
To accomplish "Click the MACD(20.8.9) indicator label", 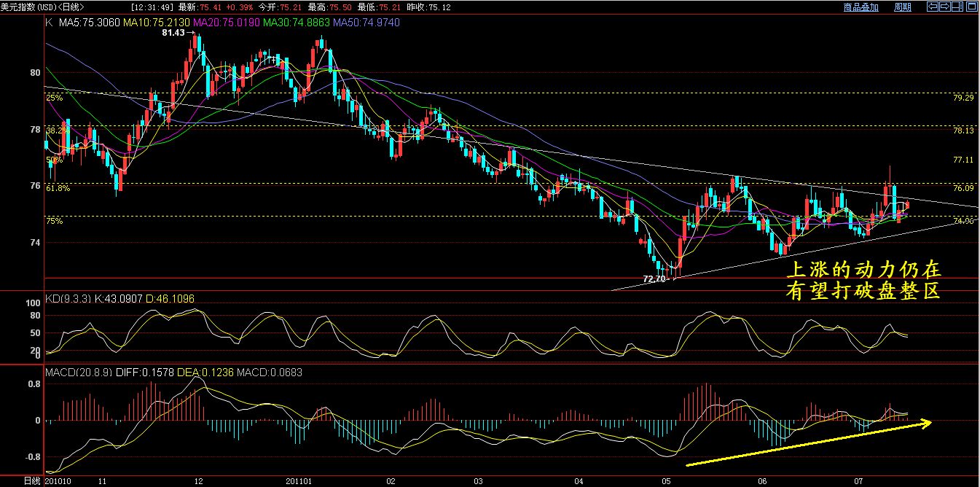I will point(76,372).
